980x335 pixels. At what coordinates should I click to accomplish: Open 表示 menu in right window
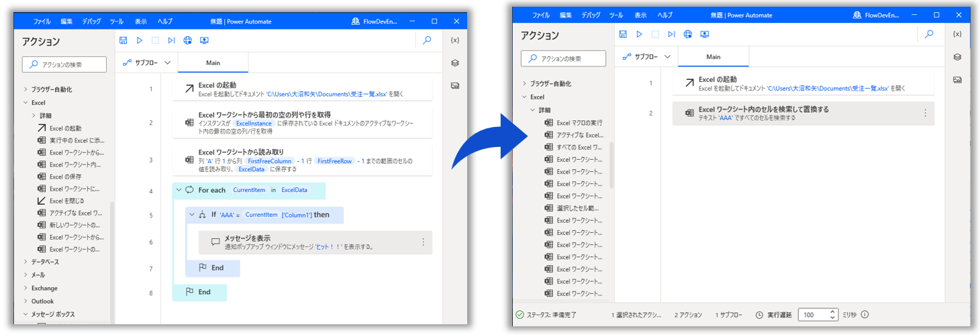(x=641, y=15)
